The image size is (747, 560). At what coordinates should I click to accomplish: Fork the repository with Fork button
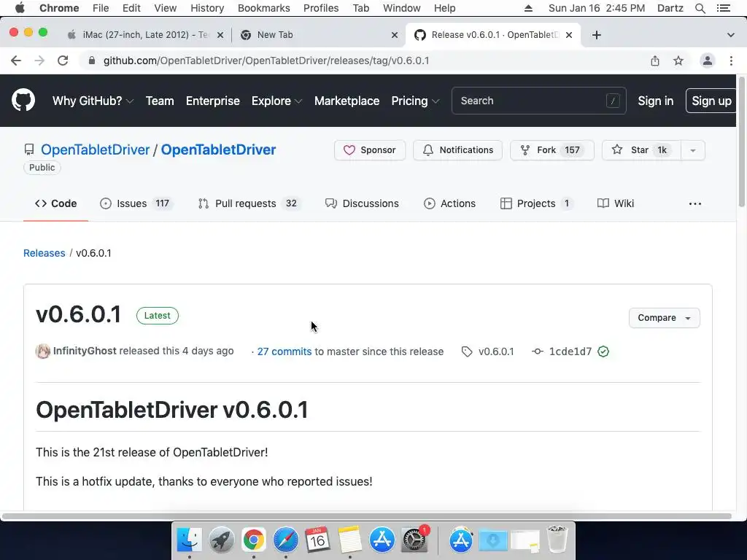click(x=551, y=150)
